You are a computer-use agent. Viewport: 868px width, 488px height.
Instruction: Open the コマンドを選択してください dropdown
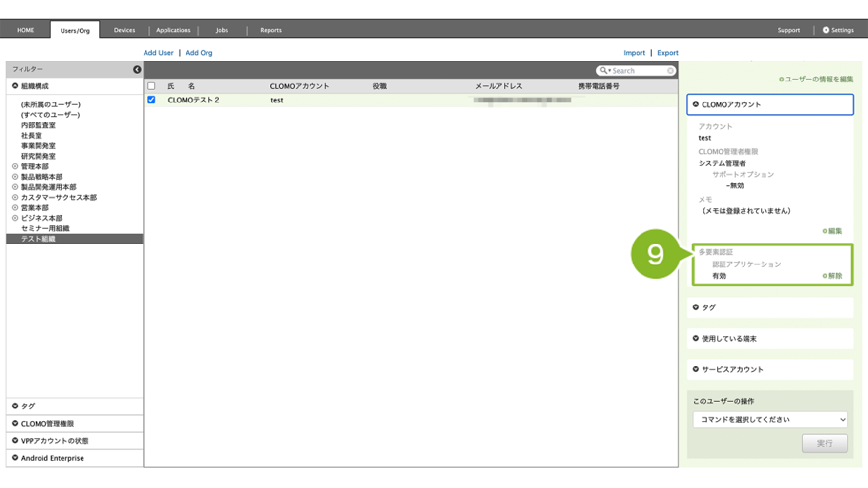[769, 420]
